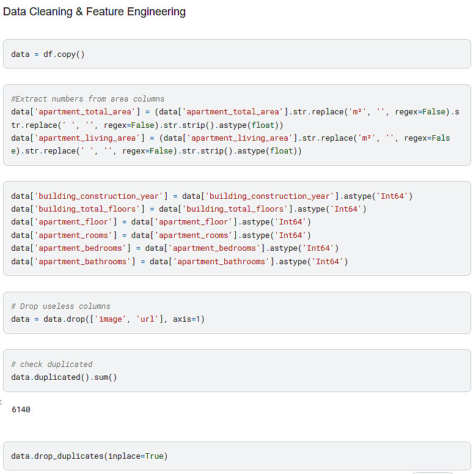The image size is (476, 474).
Task: Focus the data.duplicated().sum() code line
Action: (x=64, y=377)
